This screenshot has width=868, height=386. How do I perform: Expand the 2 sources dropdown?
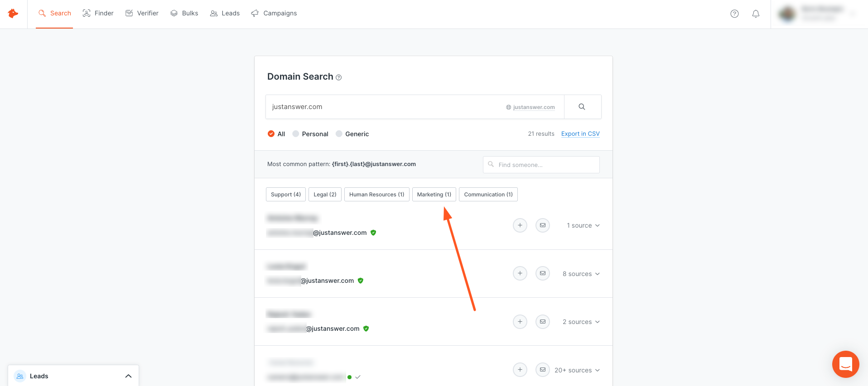pos(581,322)
